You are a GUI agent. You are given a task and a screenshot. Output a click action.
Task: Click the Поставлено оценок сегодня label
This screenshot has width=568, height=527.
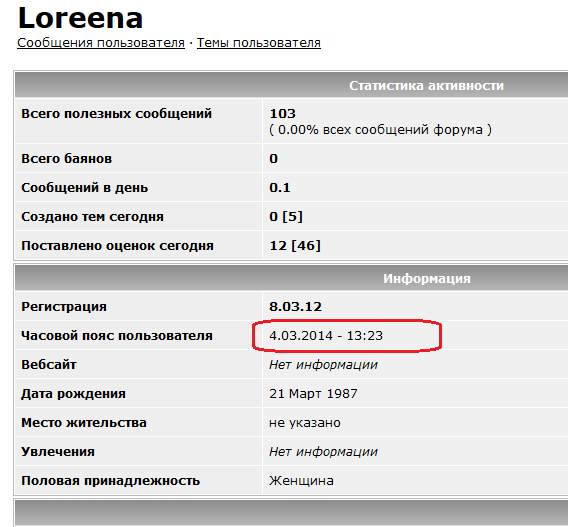click(117, 246)
